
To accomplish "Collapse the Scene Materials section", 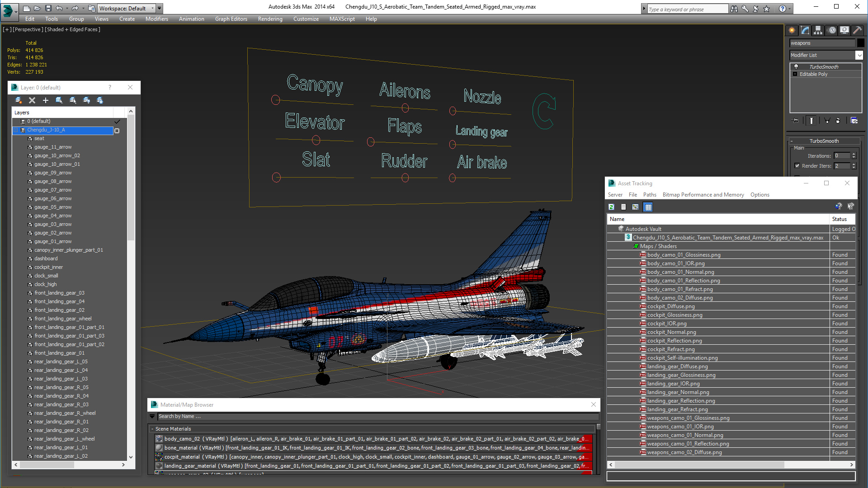I will point(152,429).
